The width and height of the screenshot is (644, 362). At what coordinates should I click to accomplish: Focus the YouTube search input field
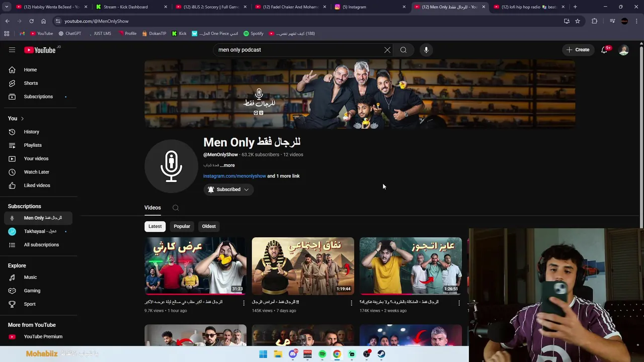click(299, 50)
